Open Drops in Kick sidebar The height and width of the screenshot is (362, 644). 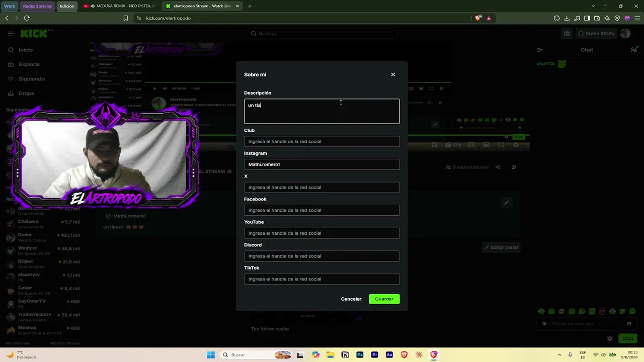(27, 94)
